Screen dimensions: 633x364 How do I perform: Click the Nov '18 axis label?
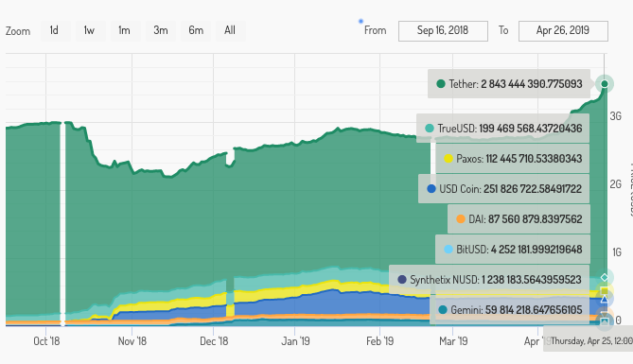point(132,341)
